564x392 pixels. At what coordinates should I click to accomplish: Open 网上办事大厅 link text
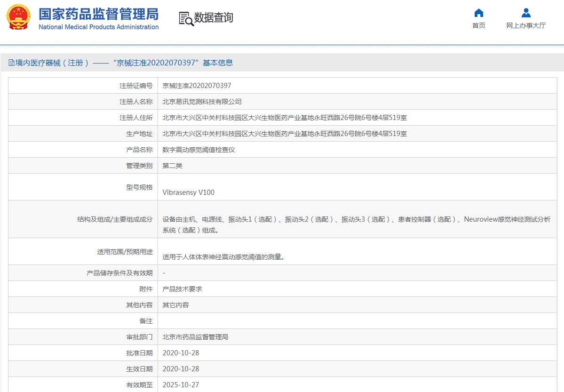point(526,25)
